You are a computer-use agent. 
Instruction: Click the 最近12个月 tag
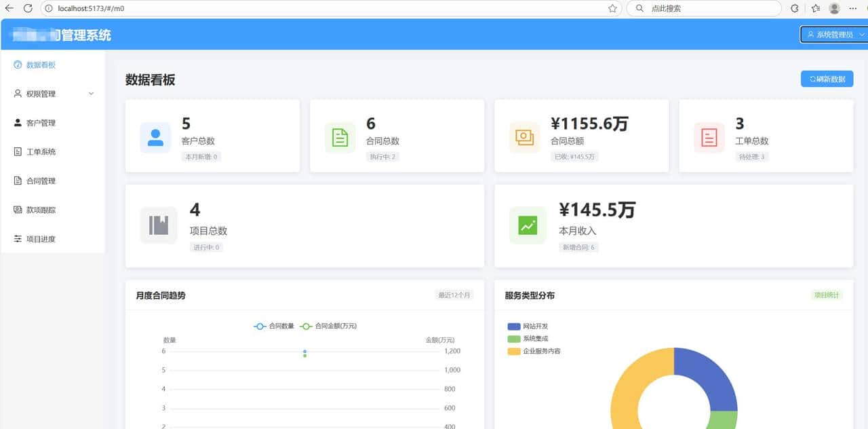tap(453, 295)
